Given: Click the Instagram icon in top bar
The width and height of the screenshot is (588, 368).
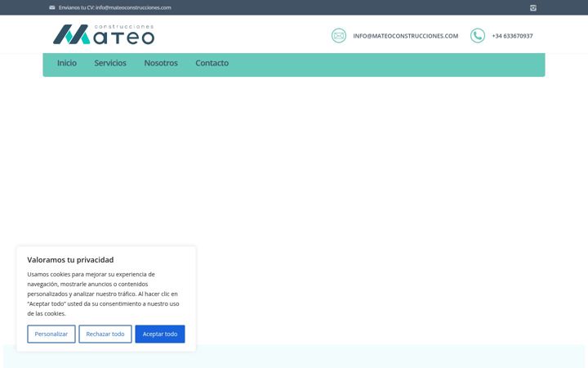Looking at the screenshot, I should [532, 8].
